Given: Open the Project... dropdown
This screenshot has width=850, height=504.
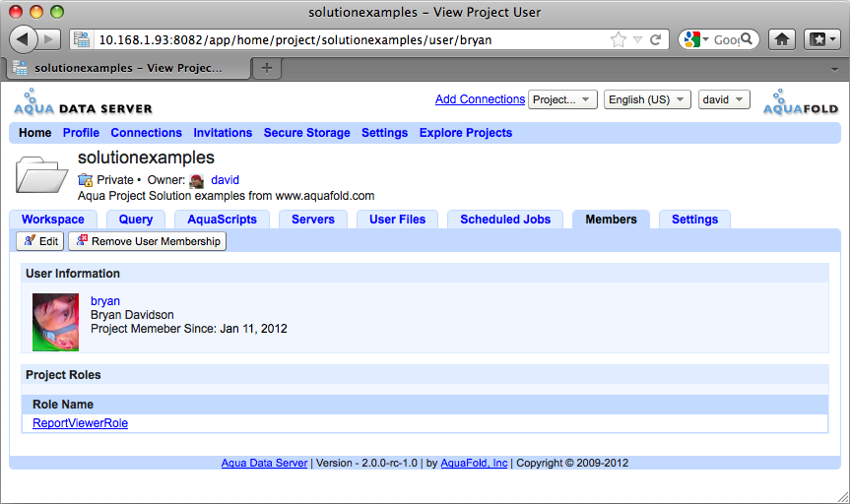Looking at the screenshot, I should [x=562, y=99].
